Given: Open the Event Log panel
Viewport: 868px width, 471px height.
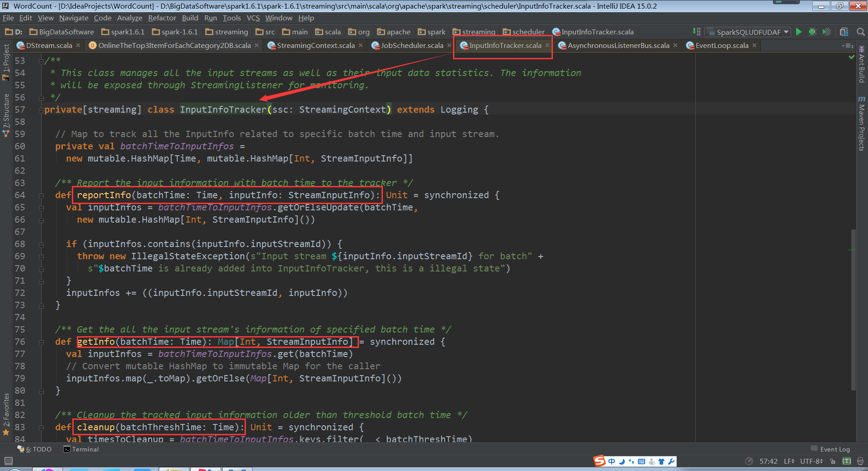Looking at the screenshot, I should point(830,449).
